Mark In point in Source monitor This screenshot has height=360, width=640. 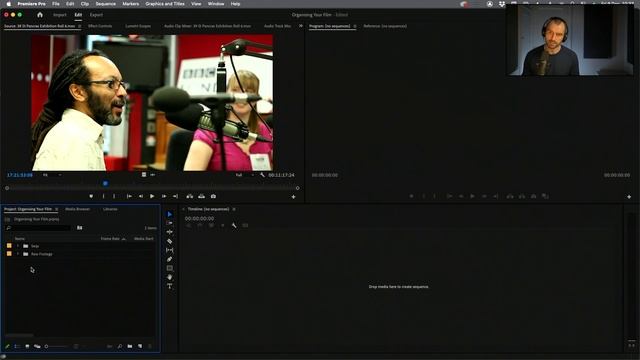[x=103, y=196]
